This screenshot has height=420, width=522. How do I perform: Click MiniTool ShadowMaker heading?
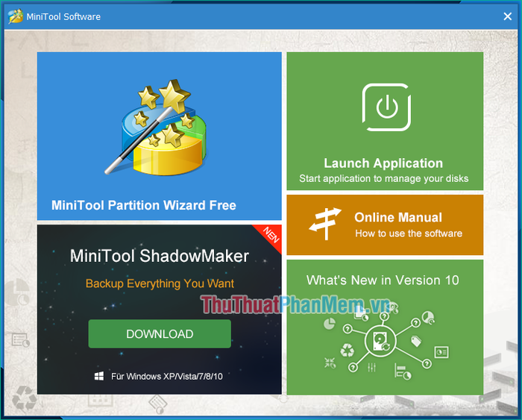[x=160, y=256]
